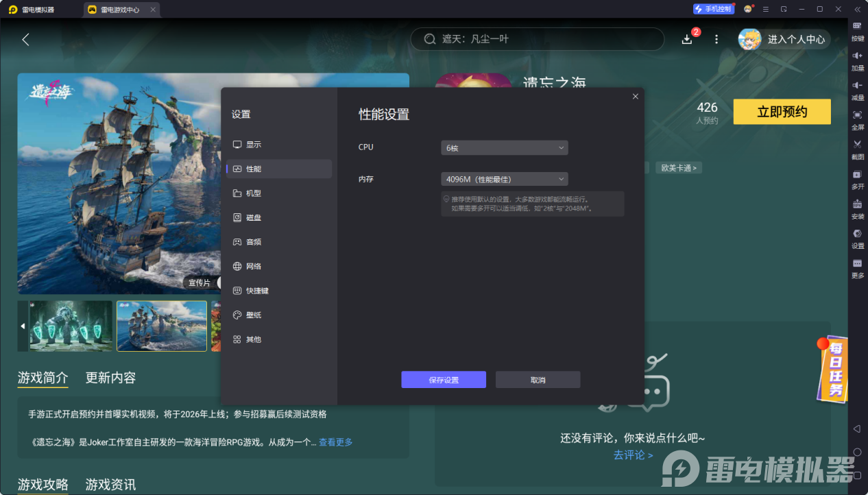The width and height of the screenshot is (868, 495).
Task: Toggle 全屏 fullscreen in the sidebar
Action: [857, 115]
